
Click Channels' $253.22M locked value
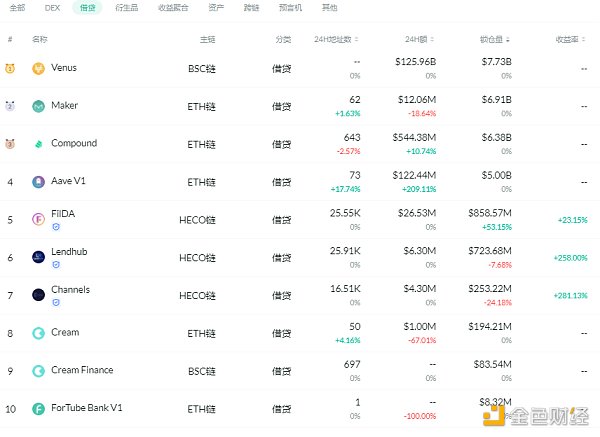point(490,289)
